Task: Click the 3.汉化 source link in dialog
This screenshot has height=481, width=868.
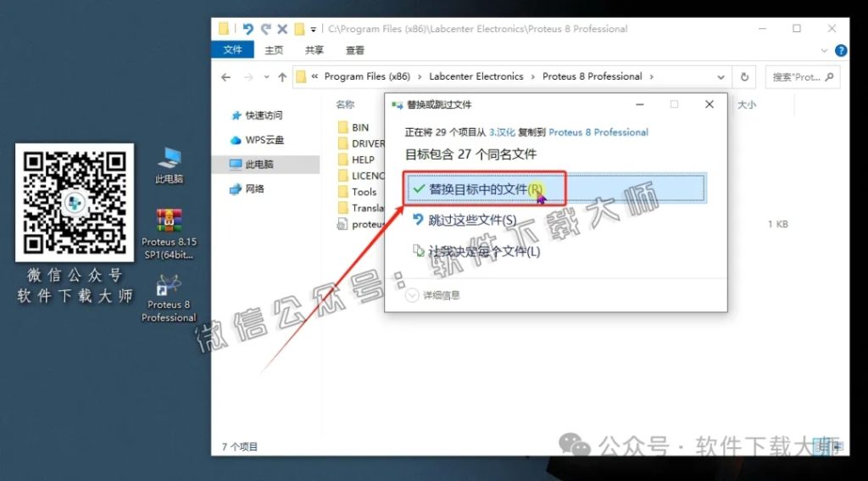Action: click(502, 132)
